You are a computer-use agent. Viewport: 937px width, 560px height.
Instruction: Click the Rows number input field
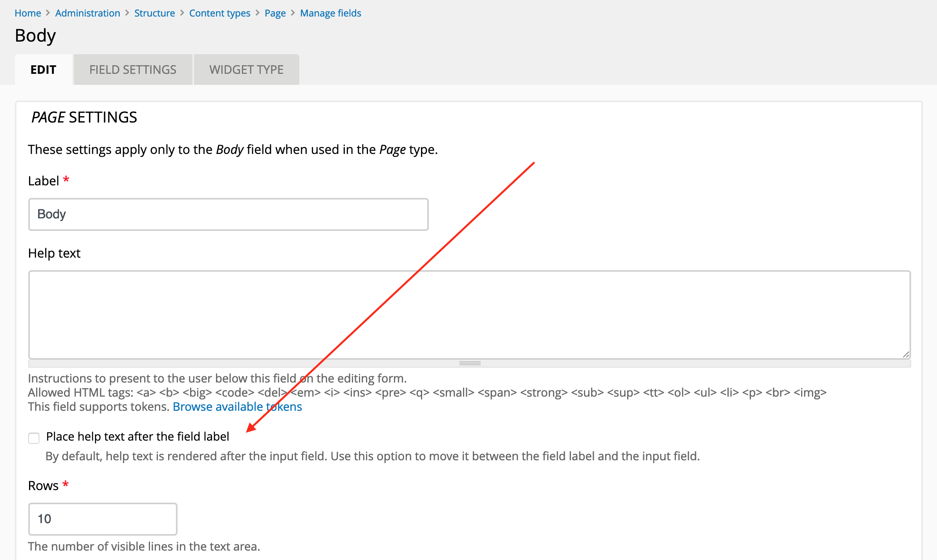pyautogui.click(x=102, y=519)
